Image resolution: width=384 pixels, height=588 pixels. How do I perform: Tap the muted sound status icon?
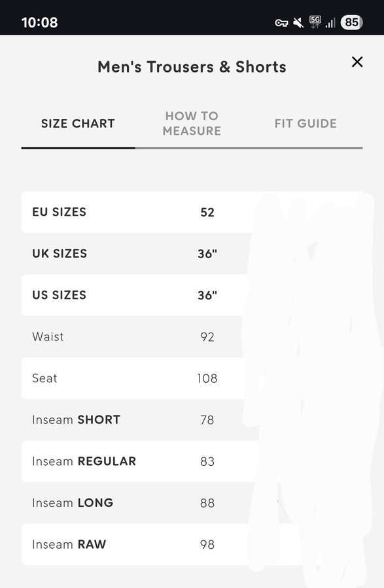[299, 23]
